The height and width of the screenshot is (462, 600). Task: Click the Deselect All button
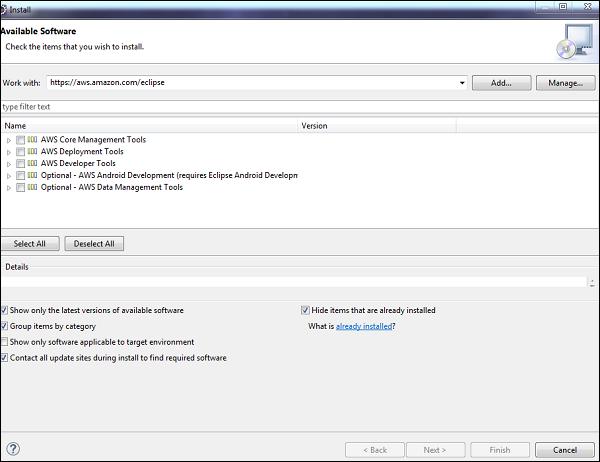click(x=94, y=243)
